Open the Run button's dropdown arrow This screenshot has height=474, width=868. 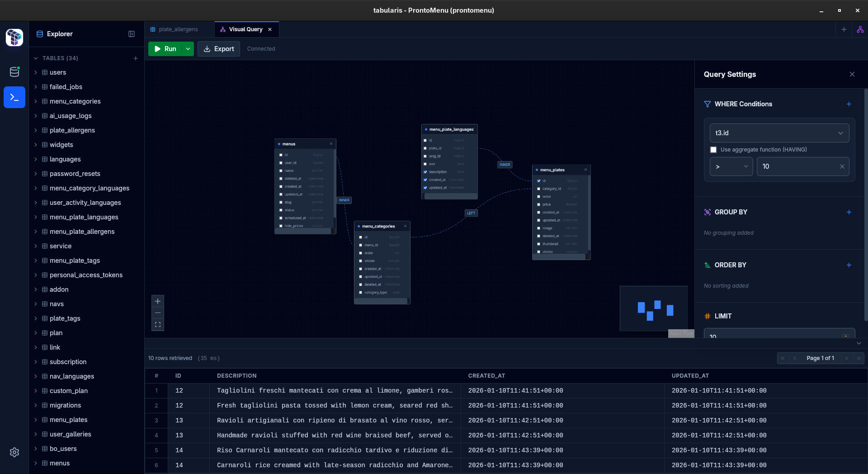click(188, 49)
